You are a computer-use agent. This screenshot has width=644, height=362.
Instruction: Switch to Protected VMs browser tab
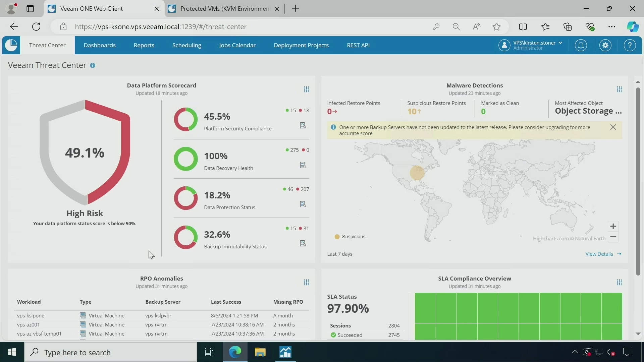pos(225,9)
